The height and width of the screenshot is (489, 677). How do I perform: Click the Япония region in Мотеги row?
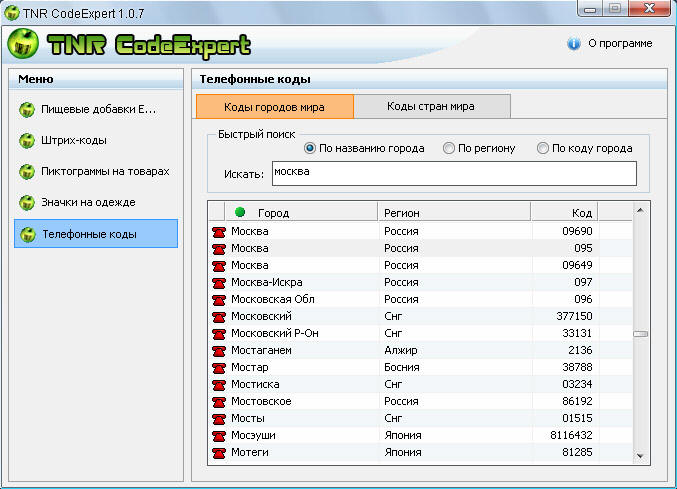403,452
